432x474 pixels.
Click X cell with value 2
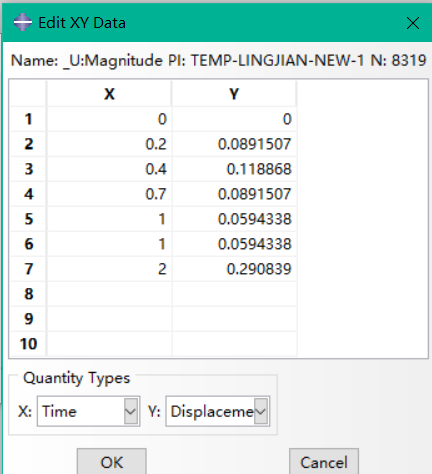[109, 269]
